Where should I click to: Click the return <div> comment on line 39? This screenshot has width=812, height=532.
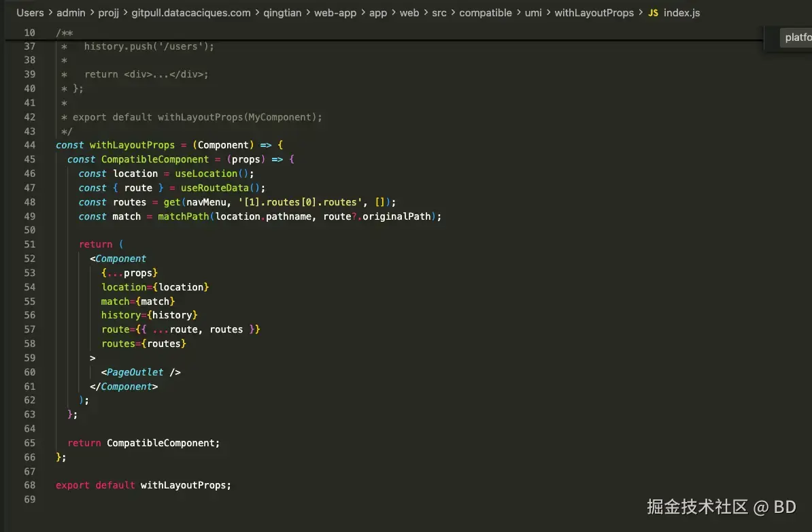(x=146, y=75)
